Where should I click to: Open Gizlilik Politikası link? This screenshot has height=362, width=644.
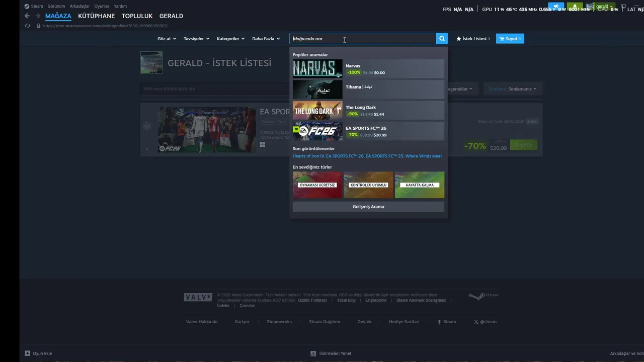pyautogui.click(x=312, y=300)
